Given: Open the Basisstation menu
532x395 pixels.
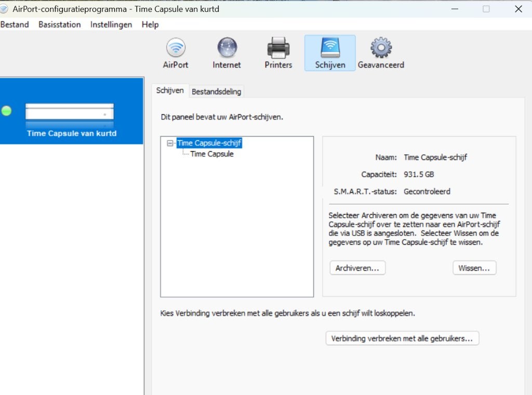Looking at the screenshot, I should pos(60,24).
